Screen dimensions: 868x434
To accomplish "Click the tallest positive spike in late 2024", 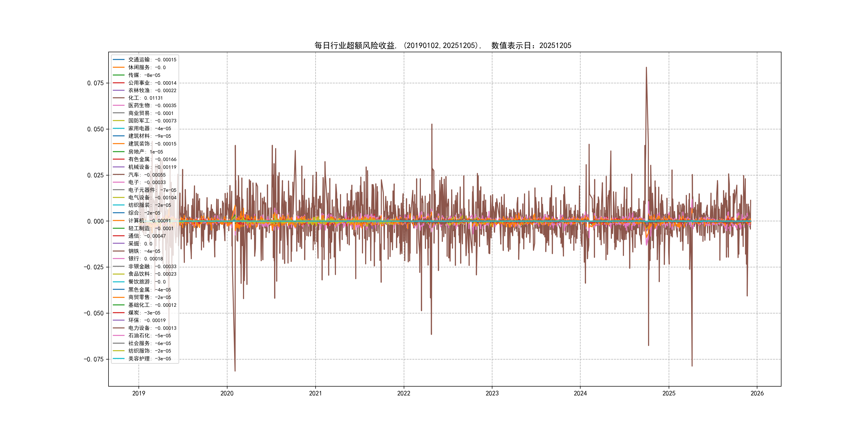I will [x=646, y=68].
